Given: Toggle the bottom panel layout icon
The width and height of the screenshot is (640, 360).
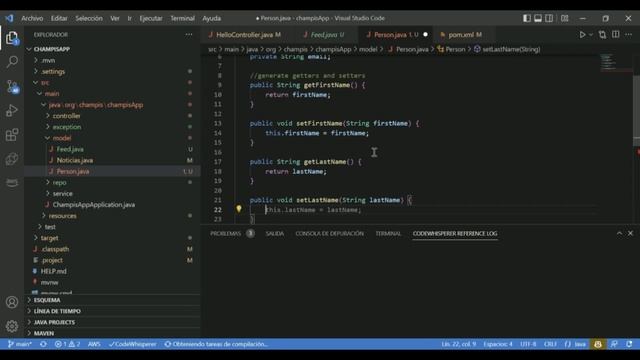Looking at the screenshot, I should [x=538, y=18].
